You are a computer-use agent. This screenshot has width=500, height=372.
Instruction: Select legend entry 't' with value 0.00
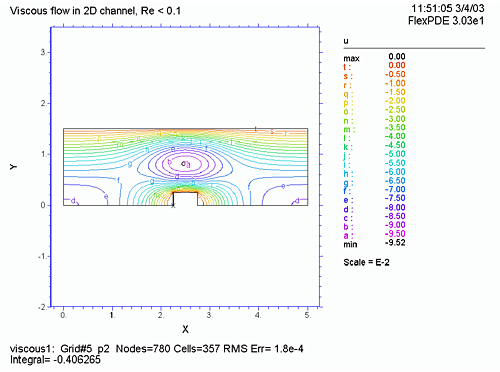374,66
